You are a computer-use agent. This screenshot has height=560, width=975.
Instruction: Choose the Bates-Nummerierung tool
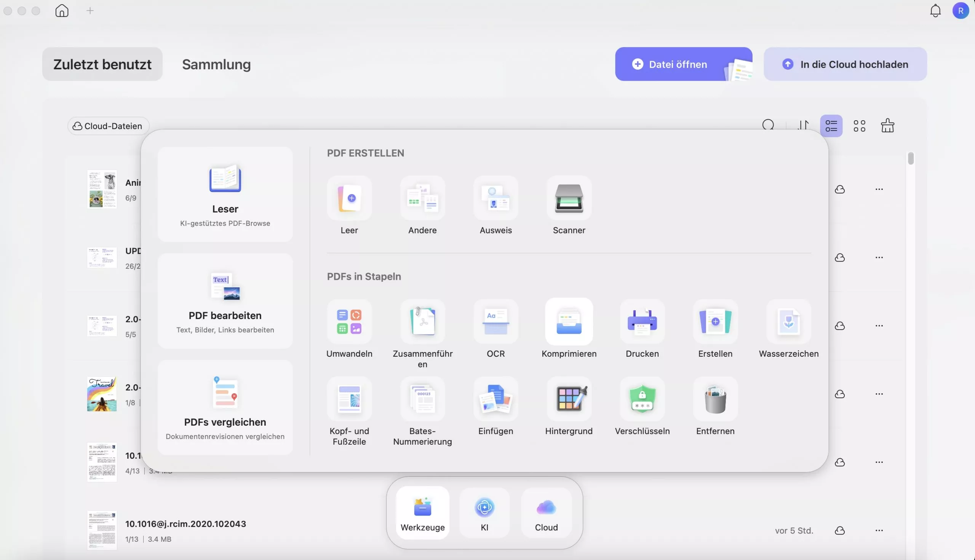[422, 399]
